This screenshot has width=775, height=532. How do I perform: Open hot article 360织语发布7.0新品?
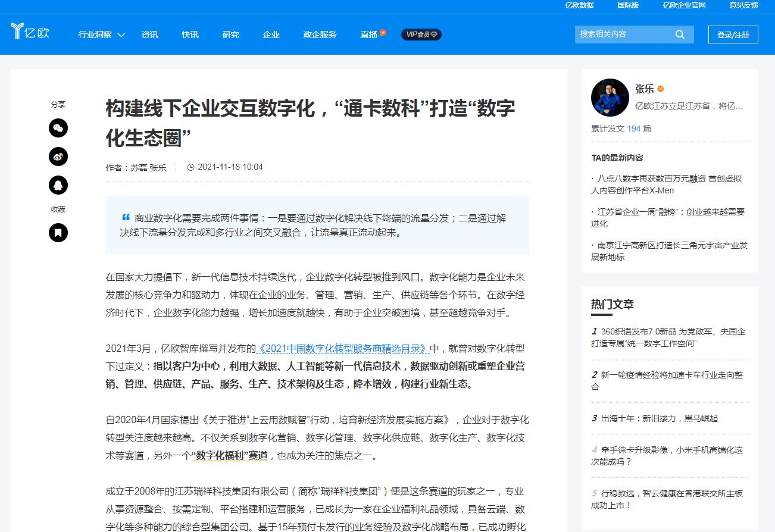coord(668,337)
